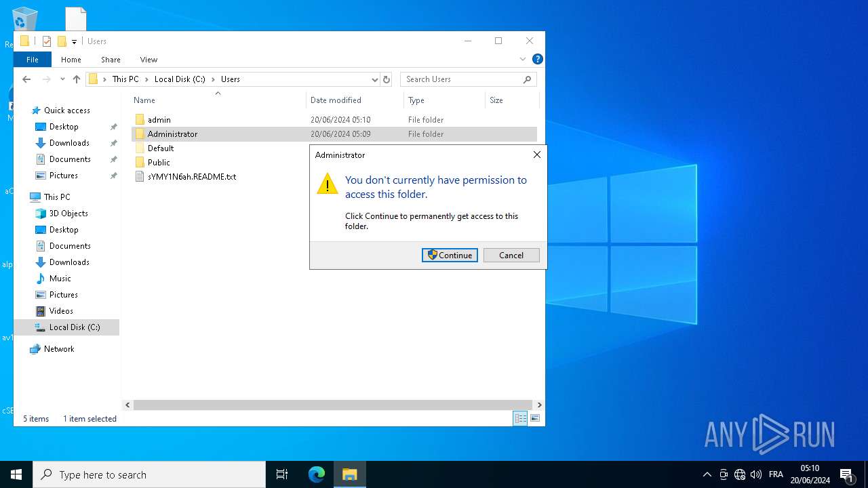Go forward using the forward arrow

pyautogui.click(x=46, y=79)
